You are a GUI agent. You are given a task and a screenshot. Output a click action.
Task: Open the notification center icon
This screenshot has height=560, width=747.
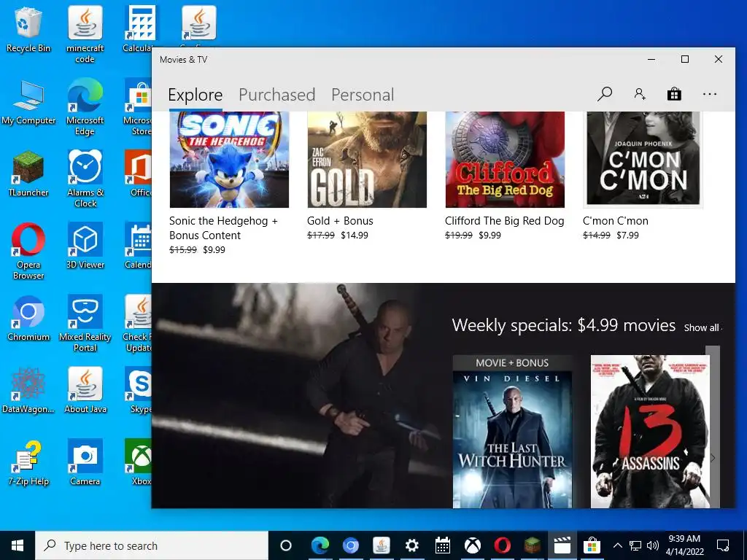point(723,545)
